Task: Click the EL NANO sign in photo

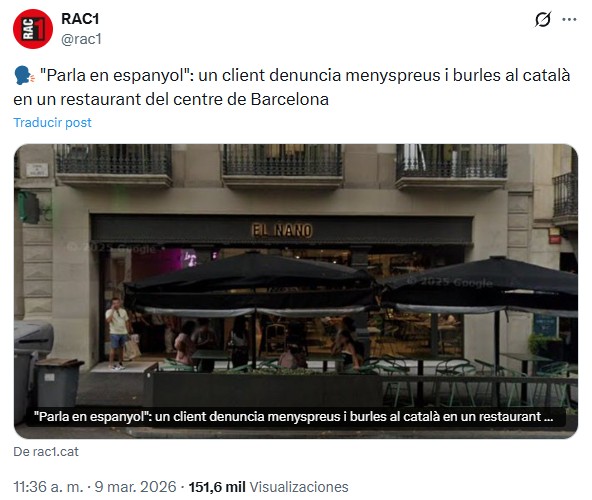Action: [282, 230]
